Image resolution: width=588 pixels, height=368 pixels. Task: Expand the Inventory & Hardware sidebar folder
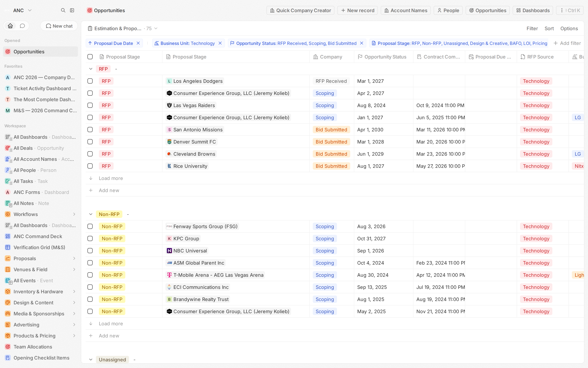coord(74,292)
